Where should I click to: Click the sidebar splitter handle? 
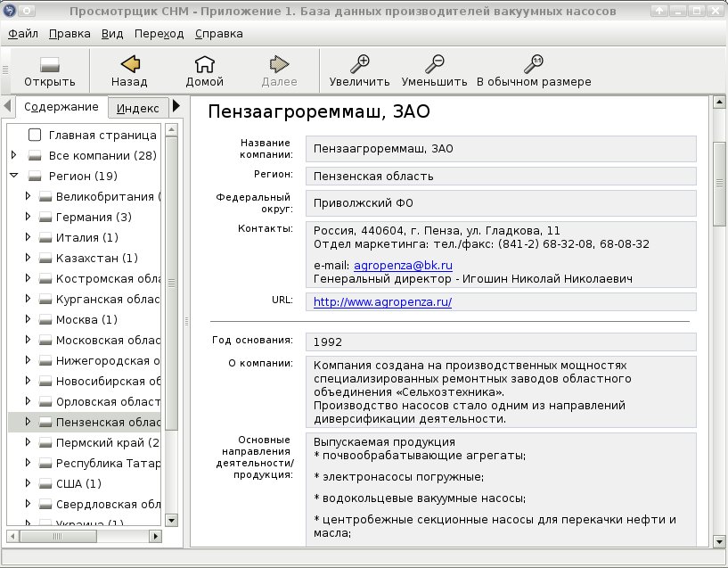pos(186,320)
